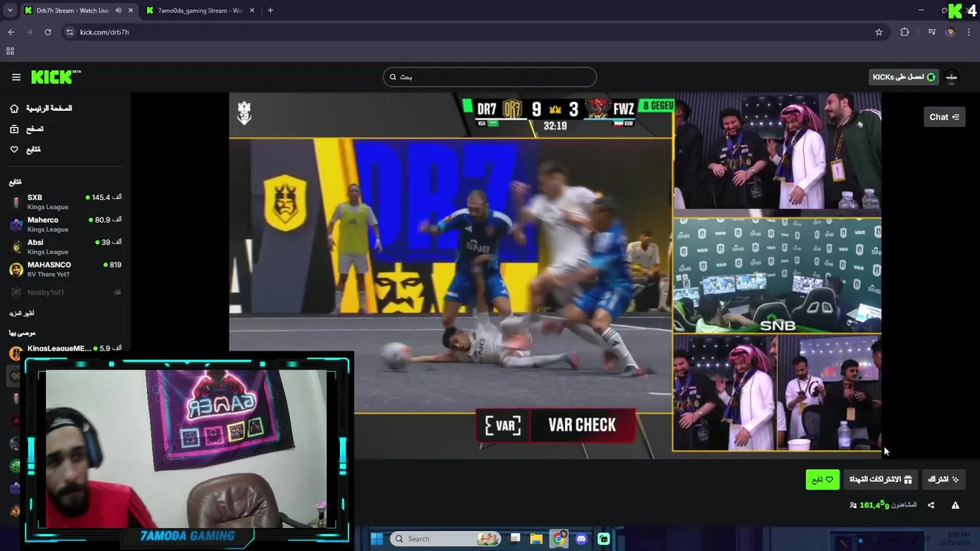The width and height of the screenshot is (980, 551).
Task: Click the Browse icon in sidebar
Action: (14, 129)
